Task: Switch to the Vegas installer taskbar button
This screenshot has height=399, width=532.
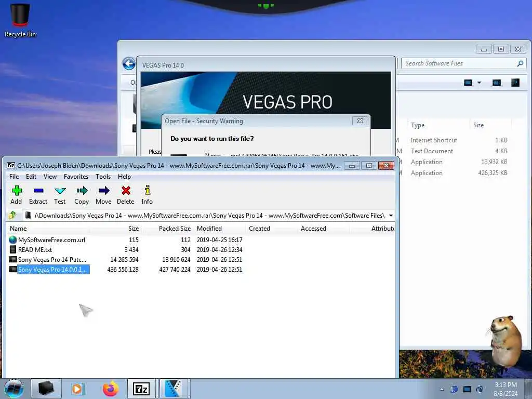Action: tap(174, 389)
